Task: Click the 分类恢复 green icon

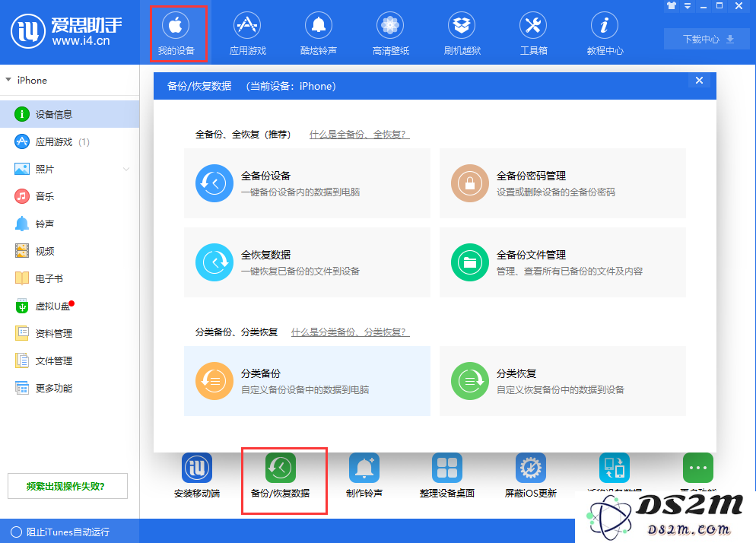Action: [x=470, y=381]
